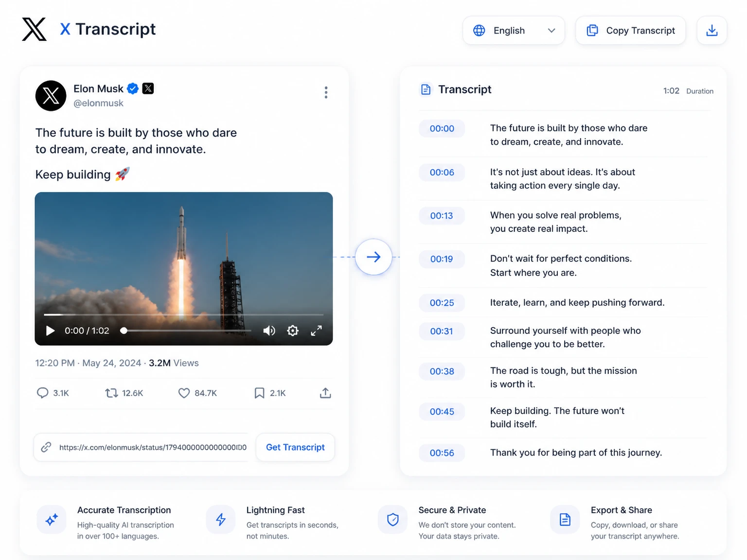Screen dimensions: 747x560
Task: Click the globe icon in language selector
Action: [479, 30]
